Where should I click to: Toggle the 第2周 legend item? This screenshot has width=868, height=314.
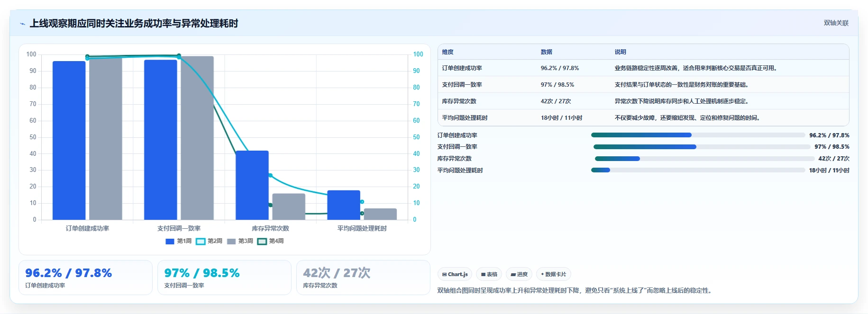coord(209,241)
